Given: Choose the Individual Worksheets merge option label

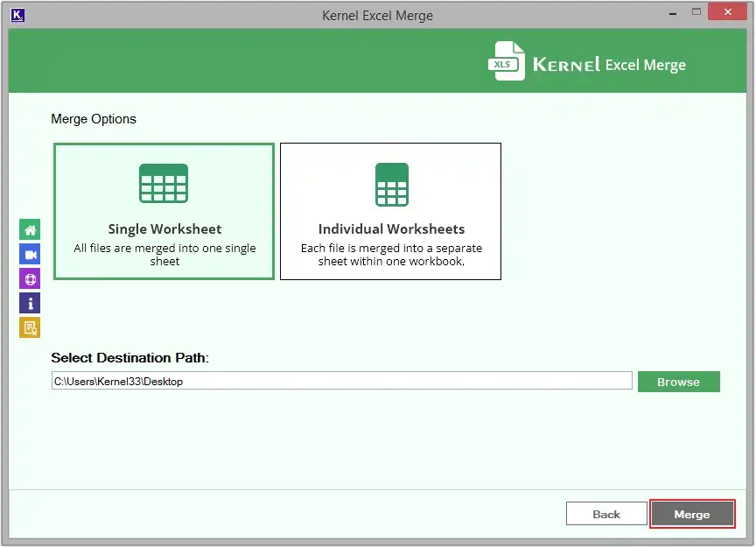Looking at the screenshot, I should click(x=391, y=229).
